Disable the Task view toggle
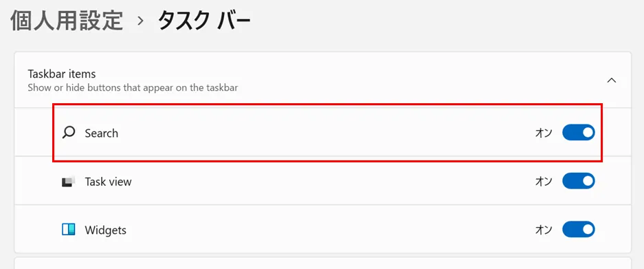The image size is (644, 269). coord(578,181)
